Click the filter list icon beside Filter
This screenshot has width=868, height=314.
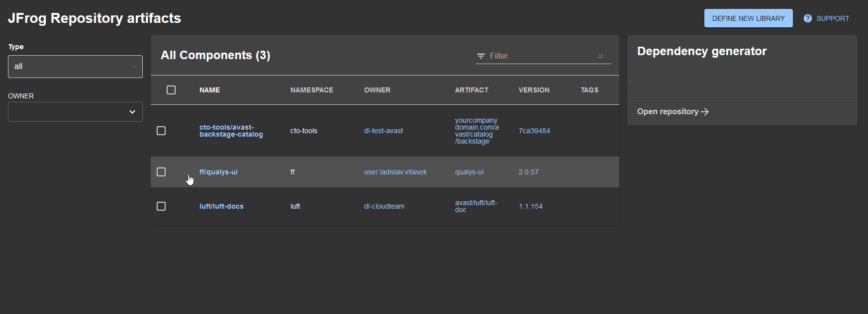tap(481, 56)
